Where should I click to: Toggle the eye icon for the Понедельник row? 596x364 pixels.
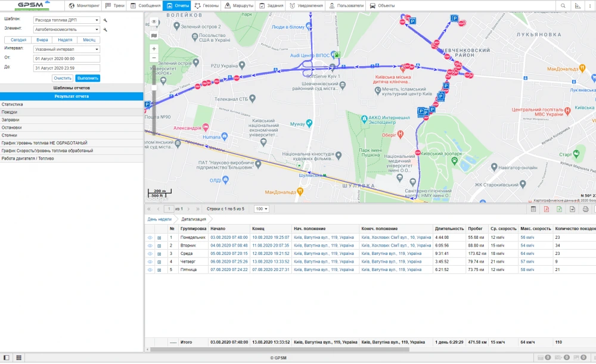[150, 237]
